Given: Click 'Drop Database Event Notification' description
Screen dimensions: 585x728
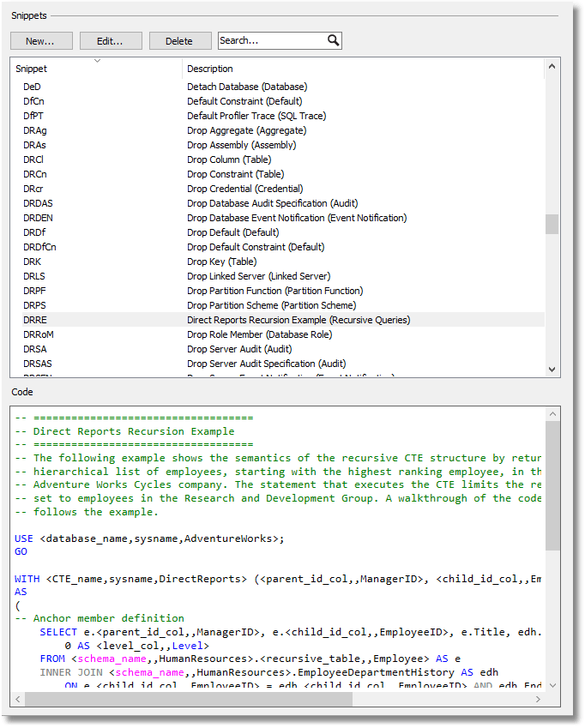Looking at the screenshot, I should [297, 218].
